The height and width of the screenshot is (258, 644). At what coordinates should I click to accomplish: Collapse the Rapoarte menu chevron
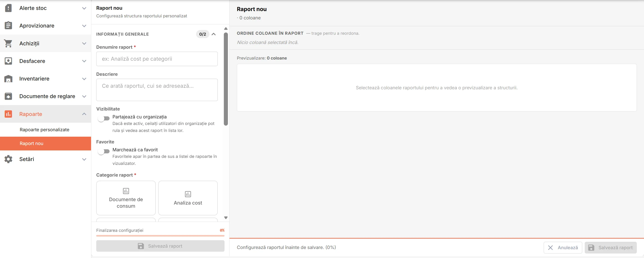(84, 114)
